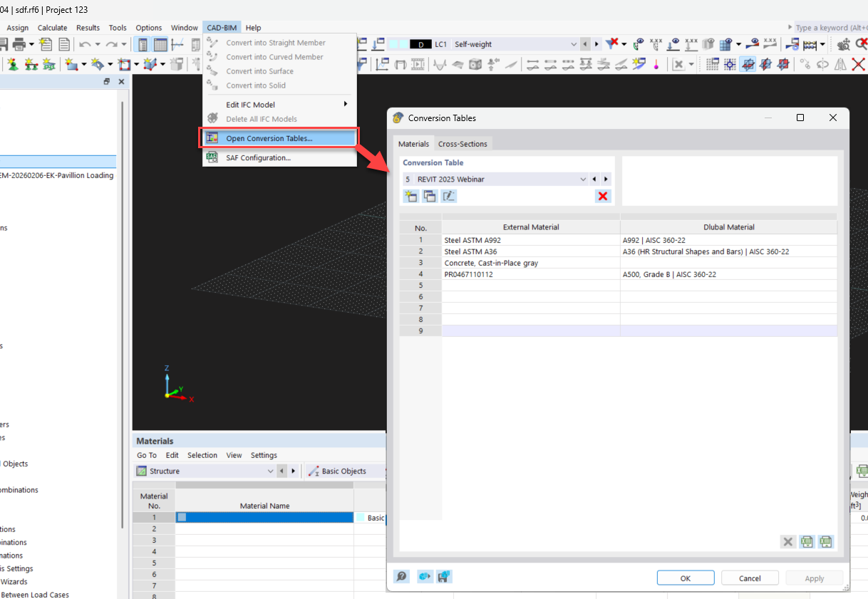Click OK to confirm conversion tables

pyautogui.click(x=686, y=578)
